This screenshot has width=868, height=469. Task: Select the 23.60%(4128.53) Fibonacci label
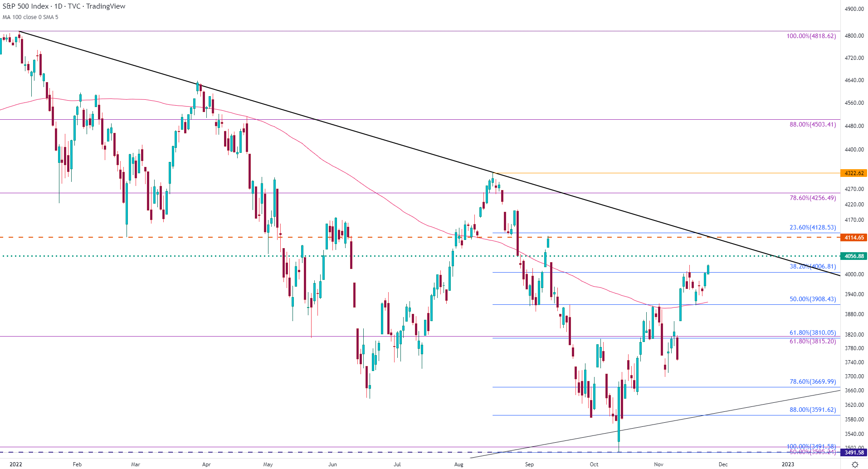tap(813, 227)
